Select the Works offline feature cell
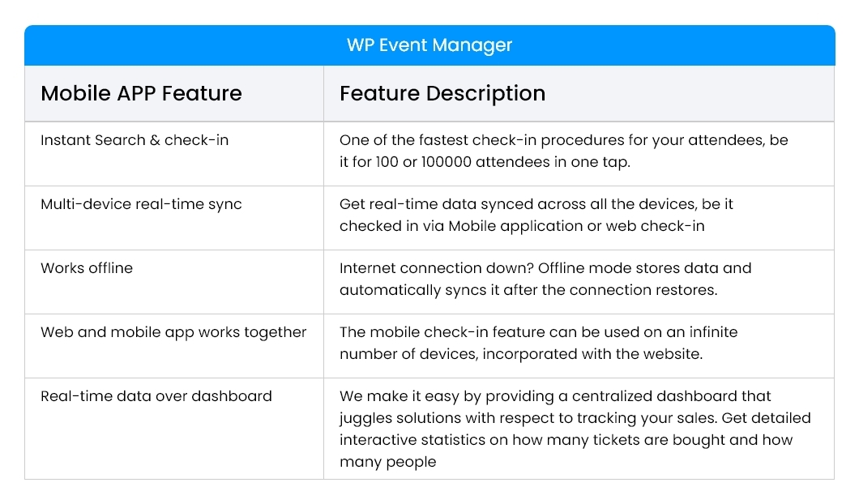 87,268
